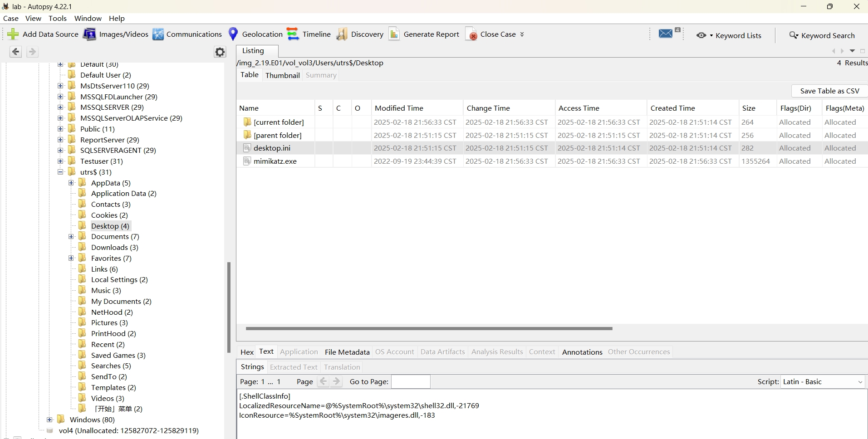Collapse the utrs$ folder node
This screenshot has width=868, height=439.
coord(60,172)
